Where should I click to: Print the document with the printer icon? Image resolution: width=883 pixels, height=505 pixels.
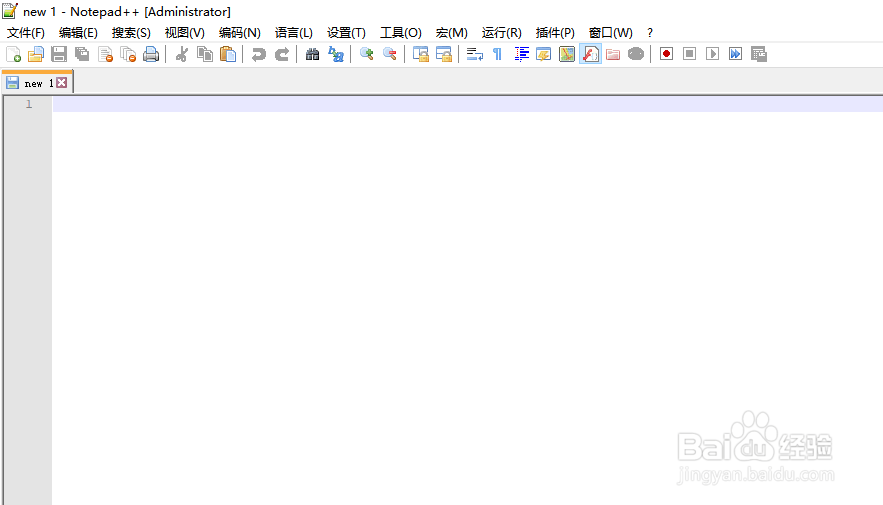tap(151, 54)
